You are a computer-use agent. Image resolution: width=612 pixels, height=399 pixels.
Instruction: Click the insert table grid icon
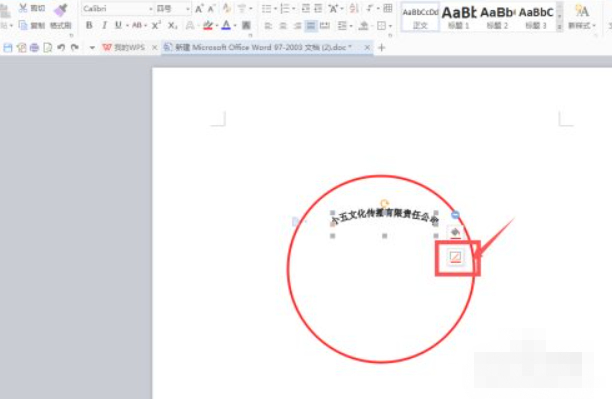point(388,8)
